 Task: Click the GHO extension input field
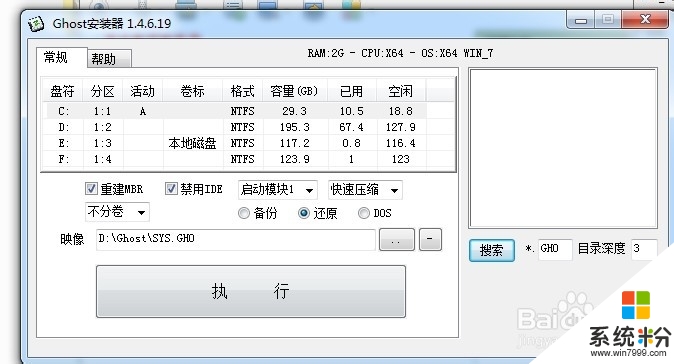tap(555, 249)
